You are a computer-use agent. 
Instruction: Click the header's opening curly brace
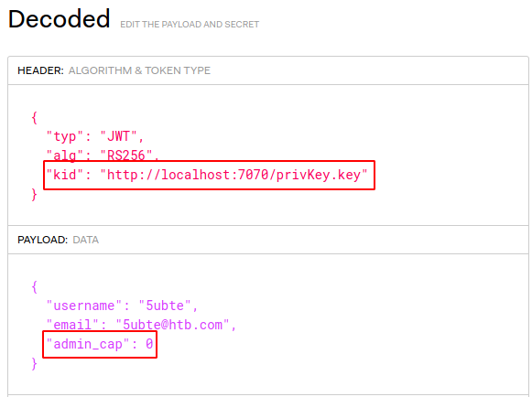coord(34,118)
